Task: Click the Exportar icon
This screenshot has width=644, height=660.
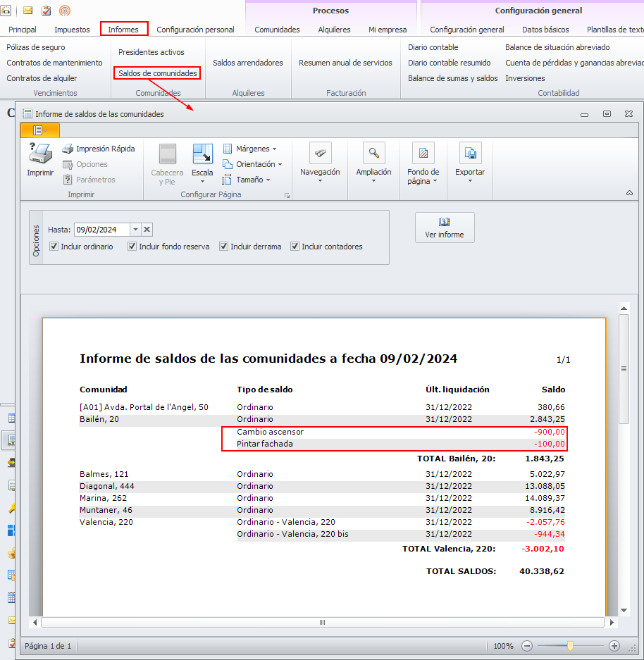Action: [x=470, y=154]
